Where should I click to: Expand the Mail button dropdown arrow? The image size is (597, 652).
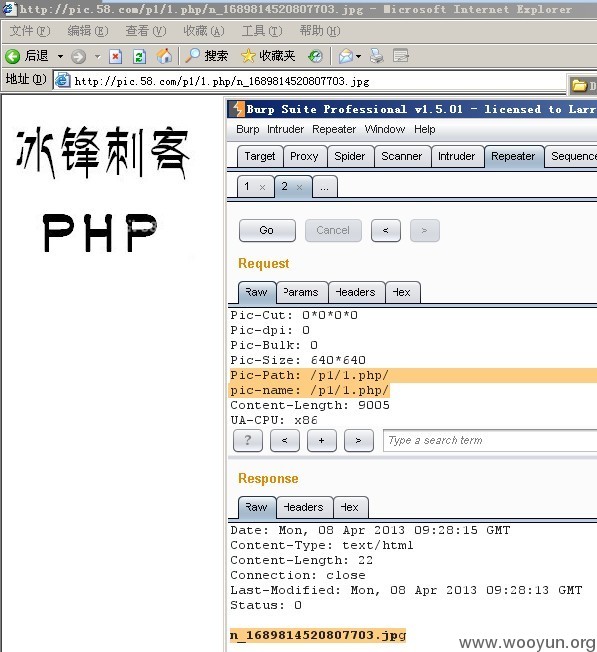[359, 56]
